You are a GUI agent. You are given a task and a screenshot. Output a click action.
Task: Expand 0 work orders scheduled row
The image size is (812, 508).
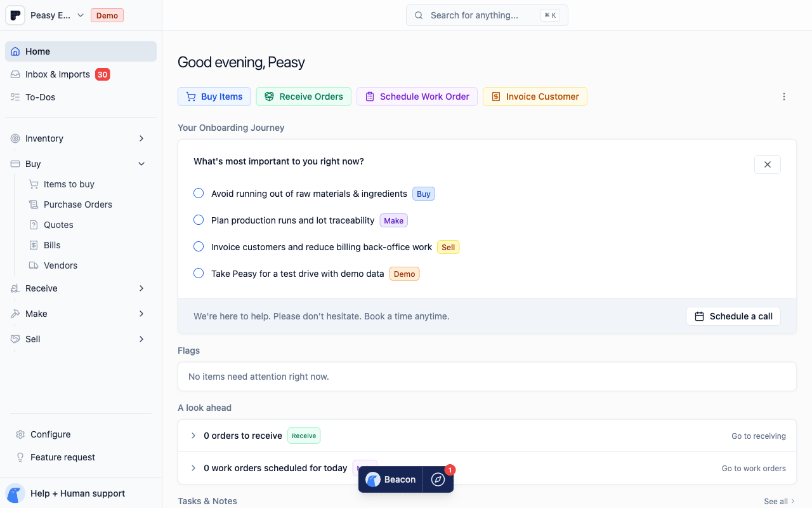(193, 468)
